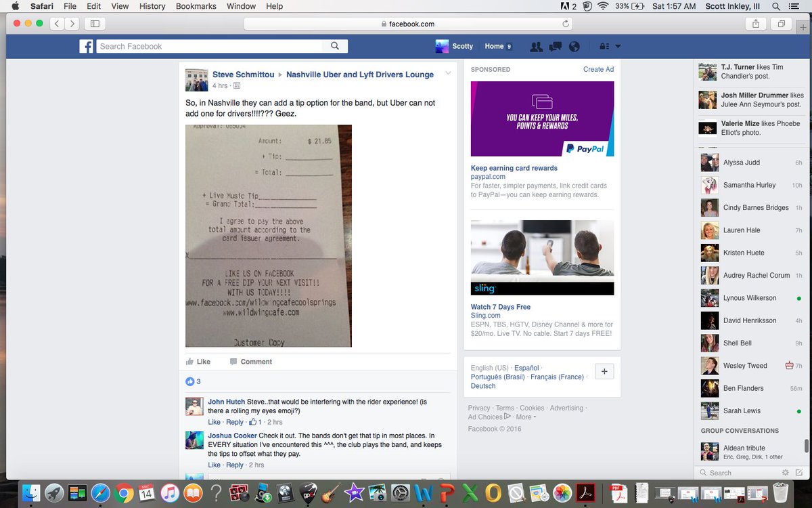The height and width of the screenshot is (508, 812).
Task: Open chat with Alyssa Judd
Action: (x=751, y=163)
